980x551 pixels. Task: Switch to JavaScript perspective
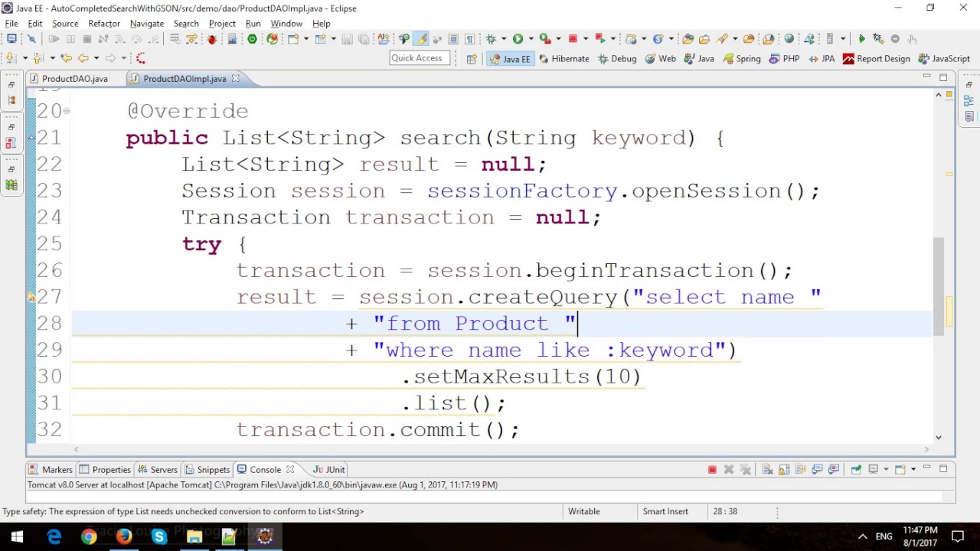point(944,58)
